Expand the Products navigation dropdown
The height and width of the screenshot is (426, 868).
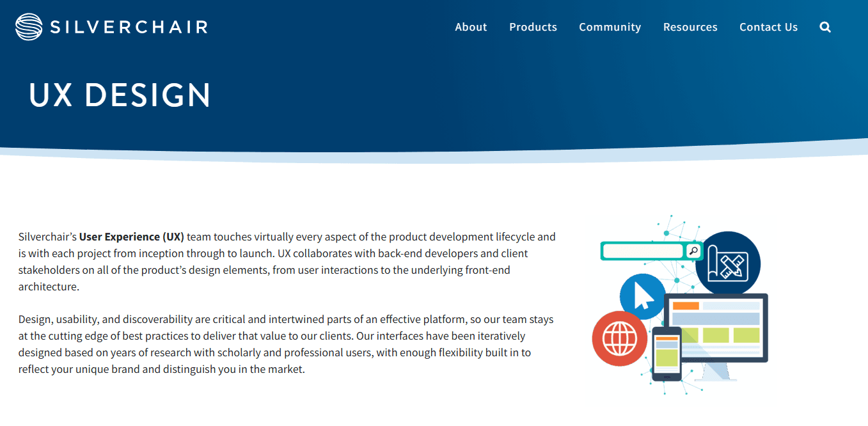click(x=533, y=27)
